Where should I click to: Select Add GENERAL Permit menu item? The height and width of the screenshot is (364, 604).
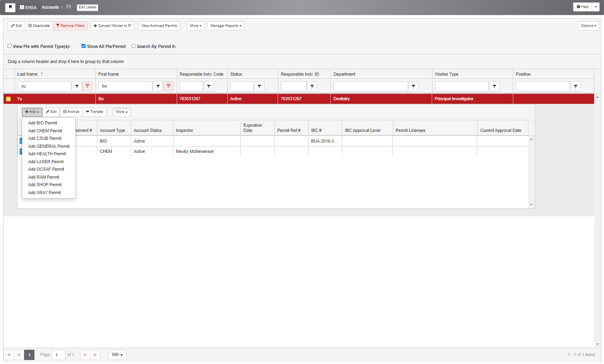49,146
